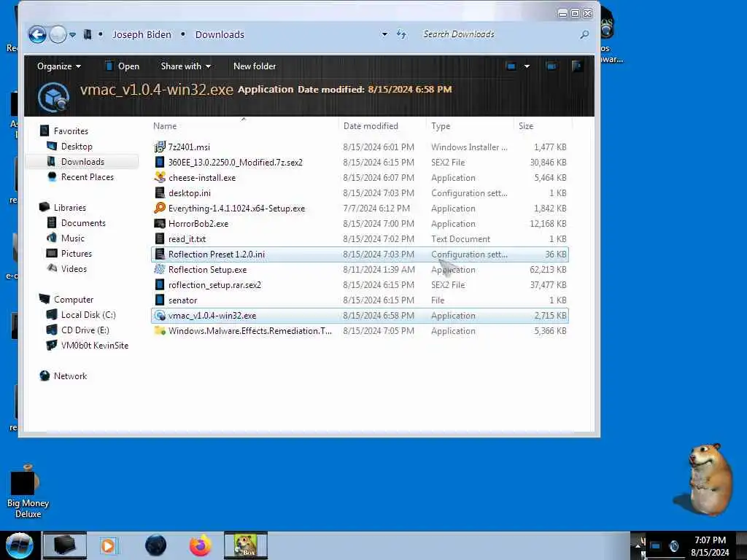The width and height of the screenshot is (747, 560).
Task: Open the recent pages dropdown arrow
Action: (x=72, y=35)
